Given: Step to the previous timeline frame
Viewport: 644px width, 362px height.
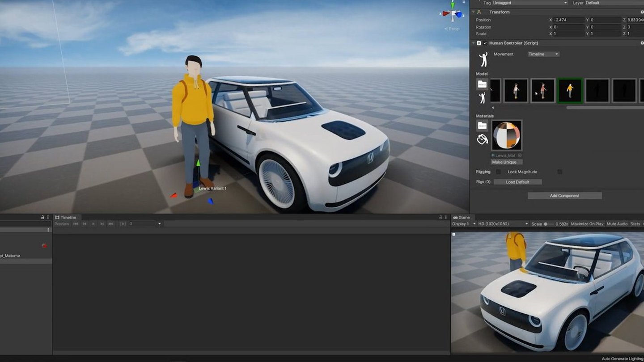Looking at the screenshot, I should click(x=85, y=223).
